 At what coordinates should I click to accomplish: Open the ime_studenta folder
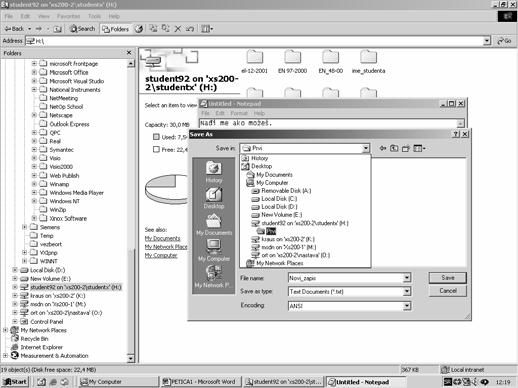[368, 61]
